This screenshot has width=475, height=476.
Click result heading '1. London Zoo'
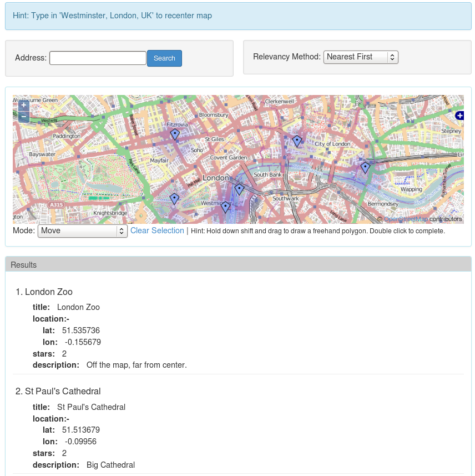tap(44, 292)
